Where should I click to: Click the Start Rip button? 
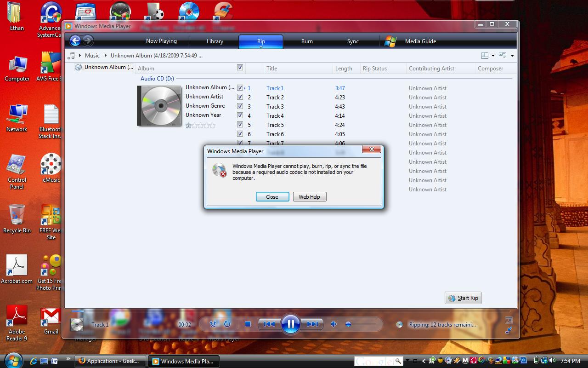tap(463, 298)
